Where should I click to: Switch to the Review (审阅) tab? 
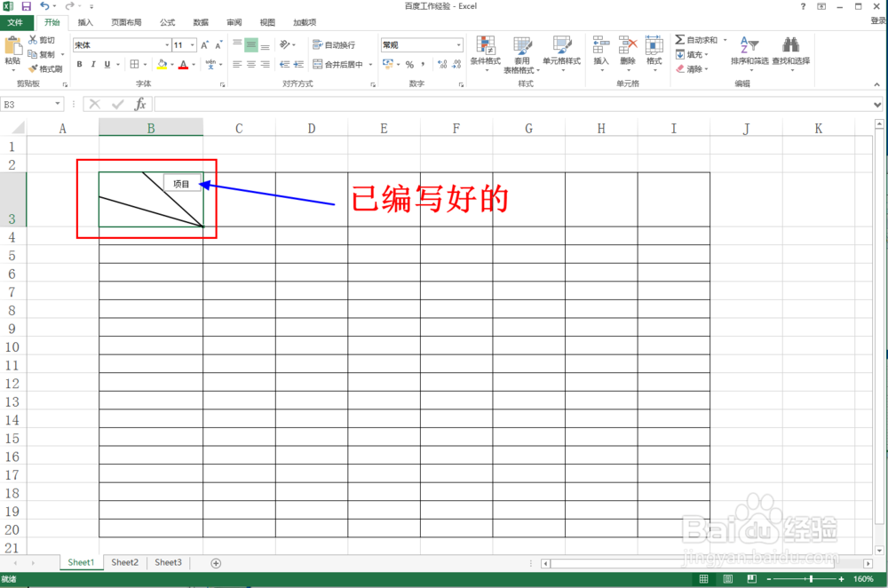pyautogui.click(x=234, y=22)
